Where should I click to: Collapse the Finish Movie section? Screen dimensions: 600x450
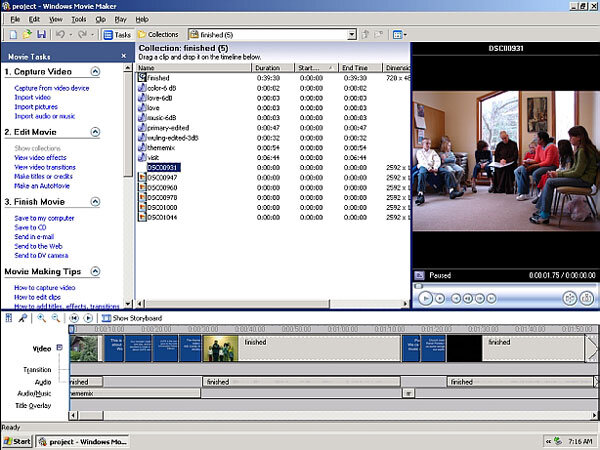(95, 202)
